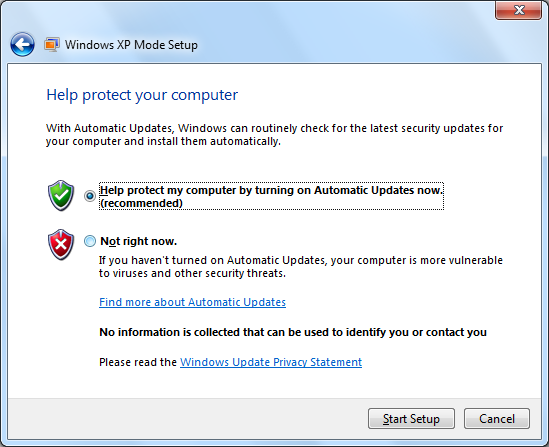Viewport: 549px width, 447px height.
Task: Click the 'Windows XP Mode Setup' title text
Action: tap(131, 45)
